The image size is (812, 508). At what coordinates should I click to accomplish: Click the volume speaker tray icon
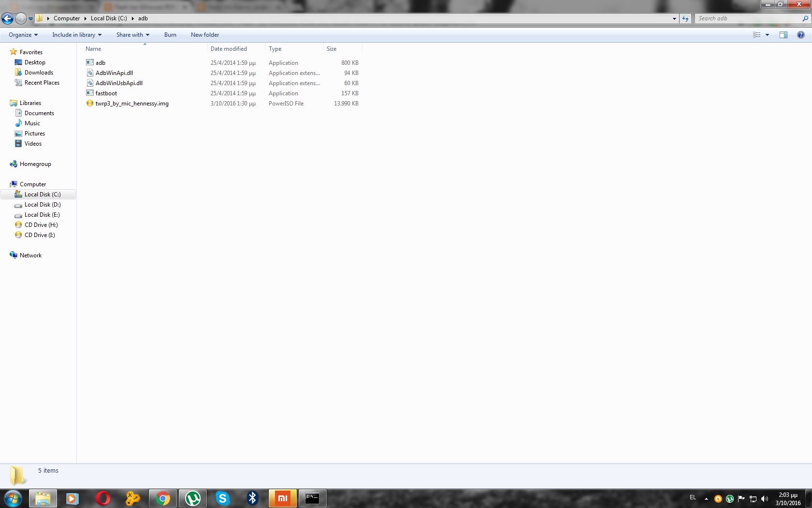(764, 499)
